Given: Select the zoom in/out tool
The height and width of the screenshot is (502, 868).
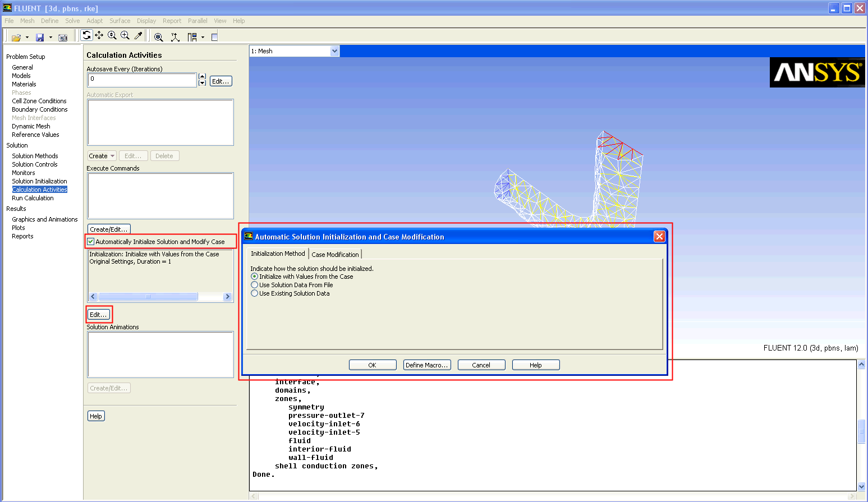Looking at the screenshot, I should point(112,35).
